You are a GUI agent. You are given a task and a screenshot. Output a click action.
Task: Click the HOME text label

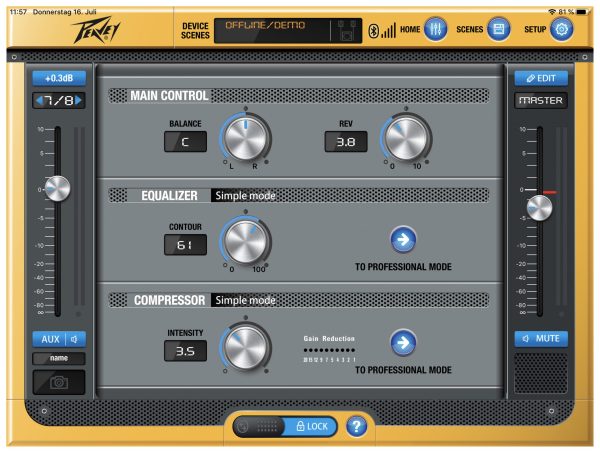point(410,29)
